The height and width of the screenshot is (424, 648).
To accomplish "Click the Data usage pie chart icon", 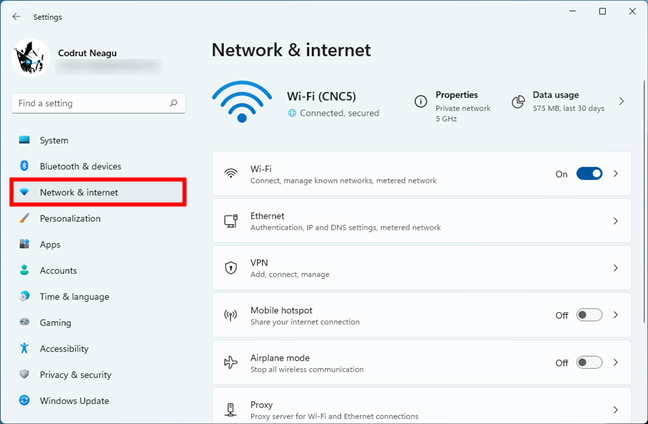I will coord(518,102).
